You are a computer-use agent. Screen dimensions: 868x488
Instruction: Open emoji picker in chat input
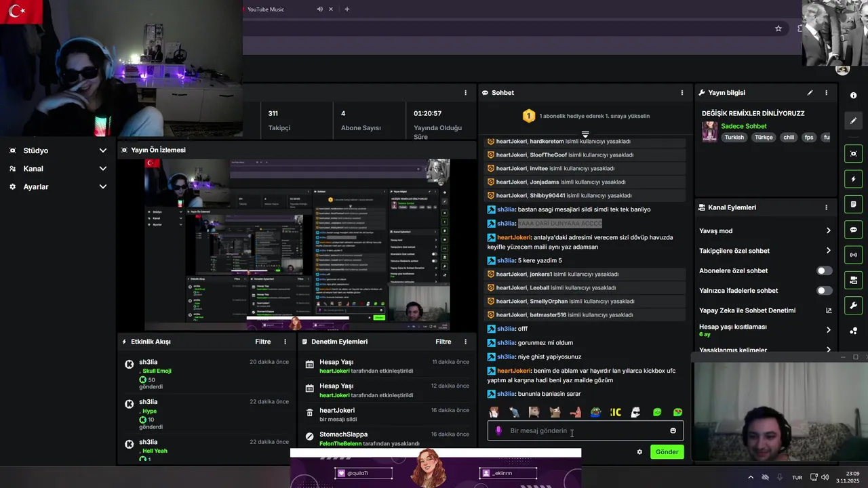[x=673, y=430]
